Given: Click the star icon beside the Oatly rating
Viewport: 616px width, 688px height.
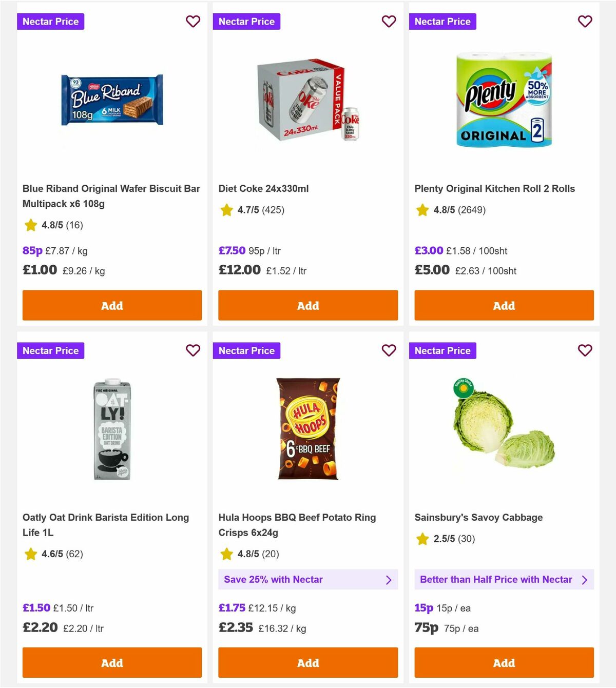Looking at the screenshot, I should 30,554.
